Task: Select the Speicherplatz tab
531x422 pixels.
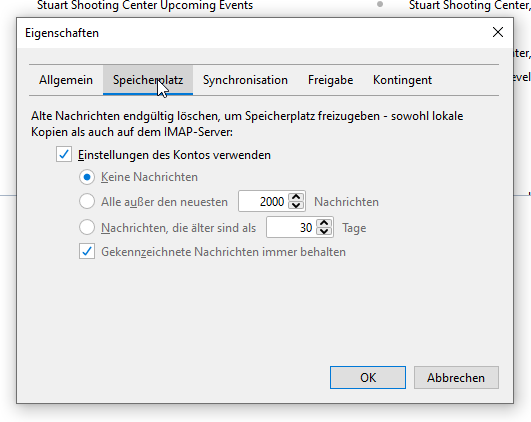Action: 148,80
